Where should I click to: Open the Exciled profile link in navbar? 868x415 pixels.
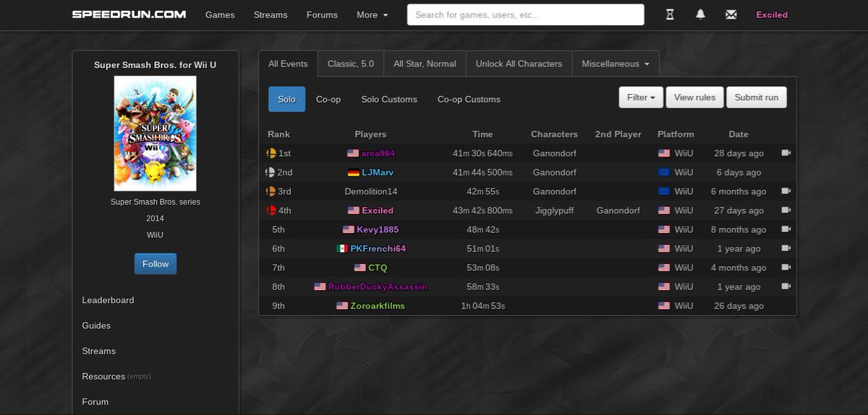tap(772, 14)
